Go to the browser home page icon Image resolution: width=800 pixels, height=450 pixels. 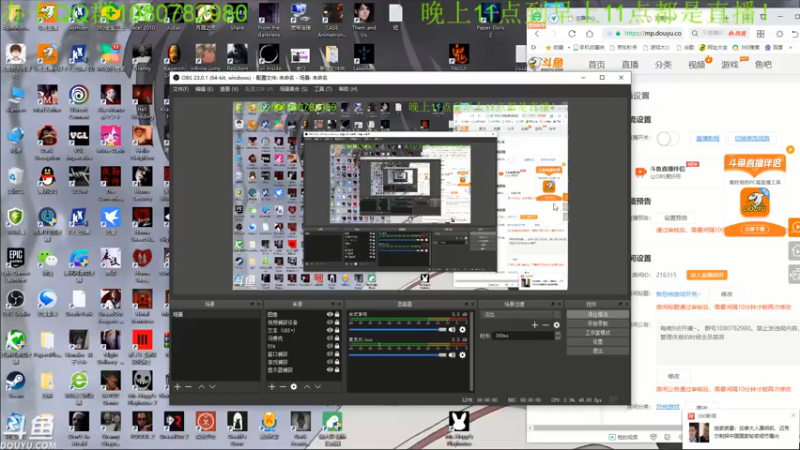(x=589, y=34)
